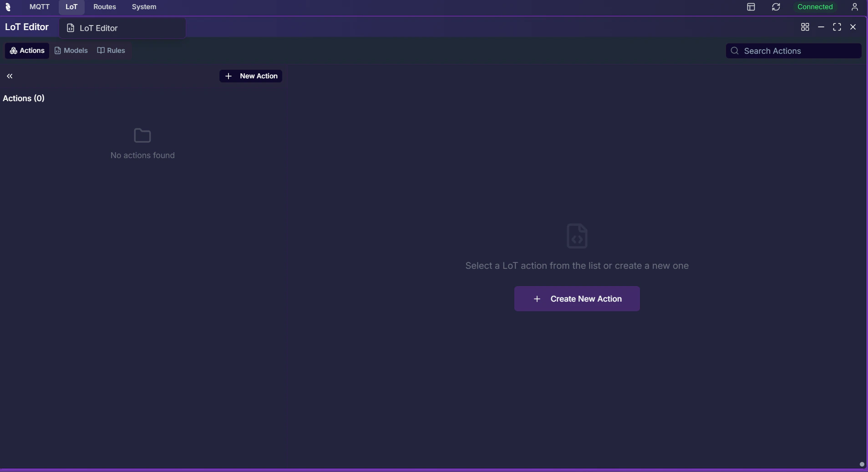Open the Routes menu
Viewport: 868px width, 472px height.
coord(105,7)
